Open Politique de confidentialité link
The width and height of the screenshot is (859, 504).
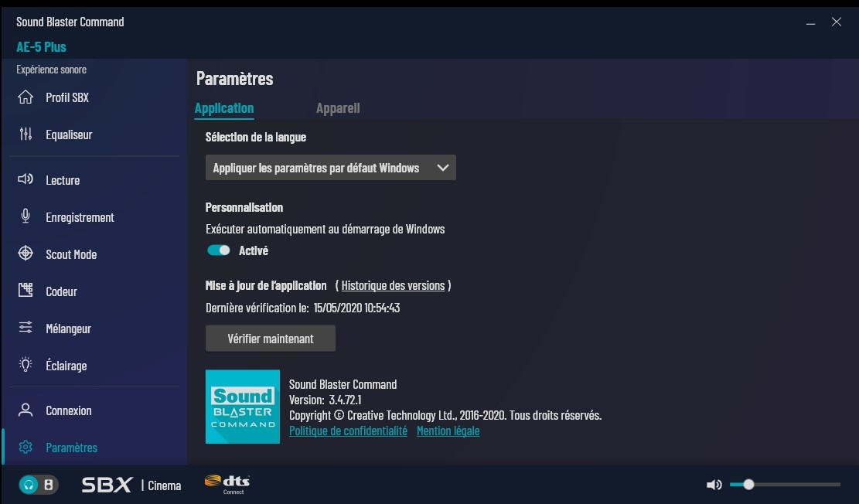coord(348,431)
